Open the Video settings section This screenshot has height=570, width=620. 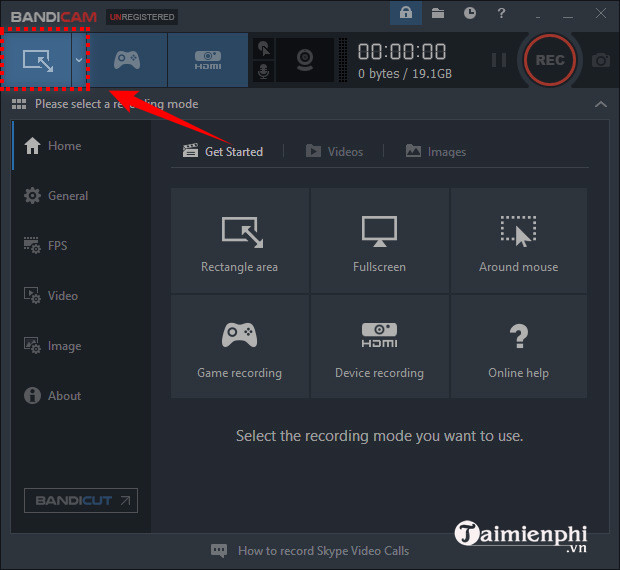pyautogui.click(x=81, y=296)
